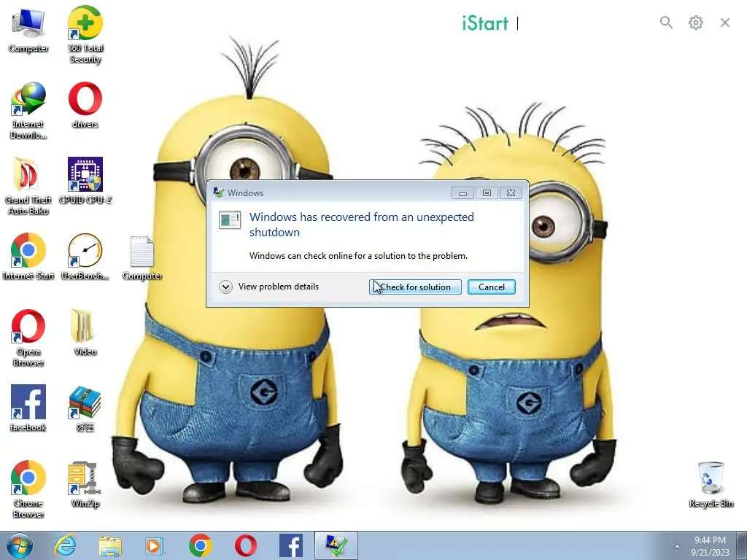
Task: Launch Opera from the taskbar
Action: coord(246,545)
